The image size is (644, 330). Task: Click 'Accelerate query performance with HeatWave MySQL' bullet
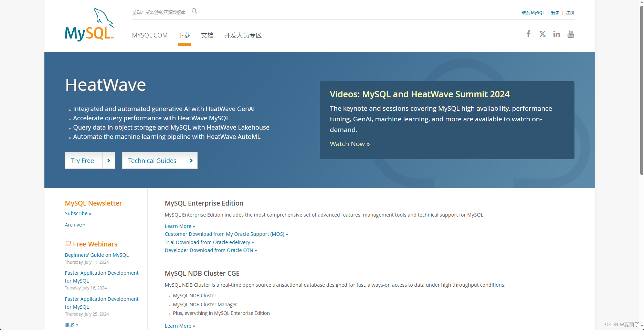151,118
